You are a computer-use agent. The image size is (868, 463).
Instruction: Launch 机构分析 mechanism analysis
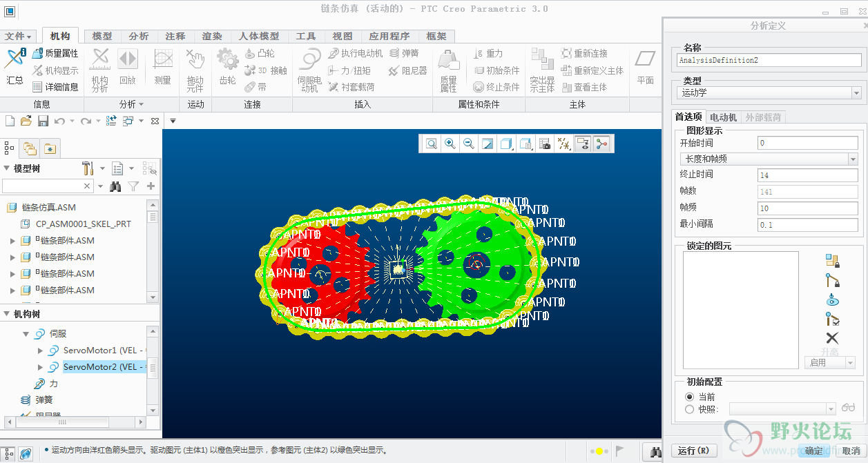100,70
